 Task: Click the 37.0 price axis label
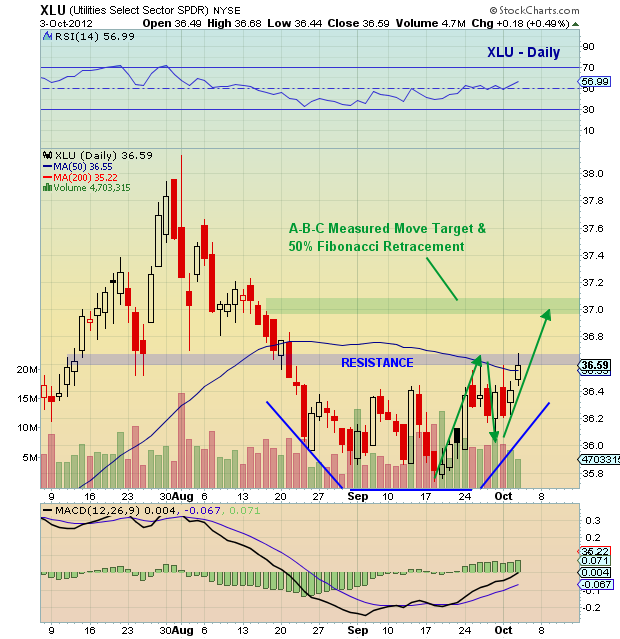(x=593, y=310)
